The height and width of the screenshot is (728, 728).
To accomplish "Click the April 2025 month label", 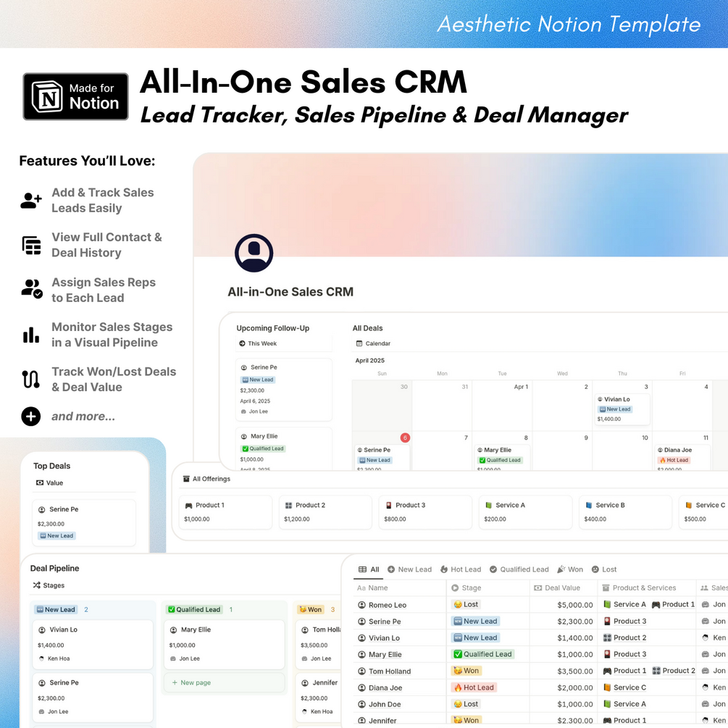I will point(369,360).
